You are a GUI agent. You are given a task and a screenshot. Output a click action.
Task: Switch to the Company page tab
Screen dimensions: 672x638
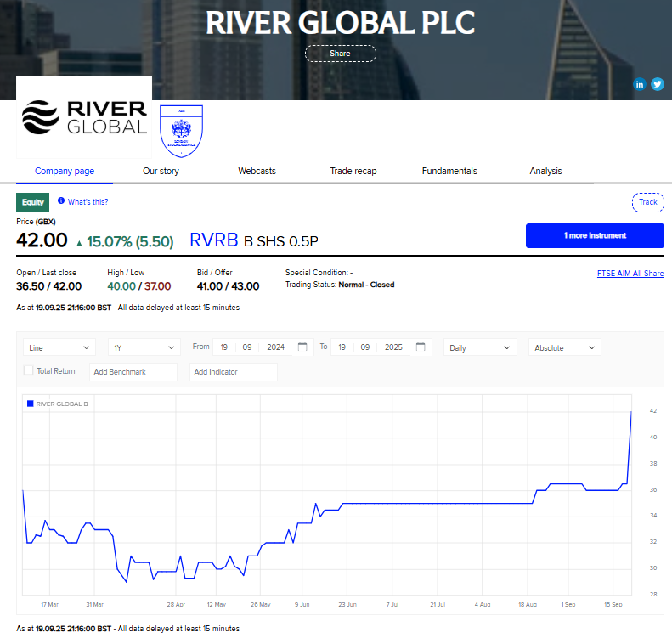[x=65, y=171]
